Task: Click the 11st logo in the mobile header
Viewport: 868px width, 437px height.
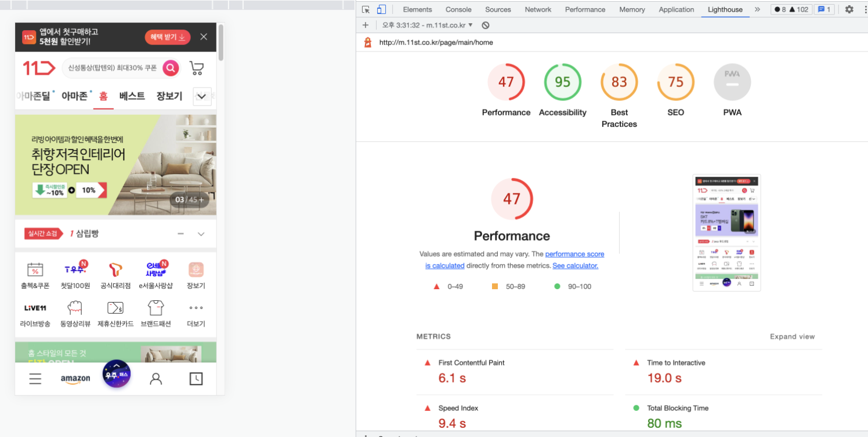Action: [x=39, y=68]
